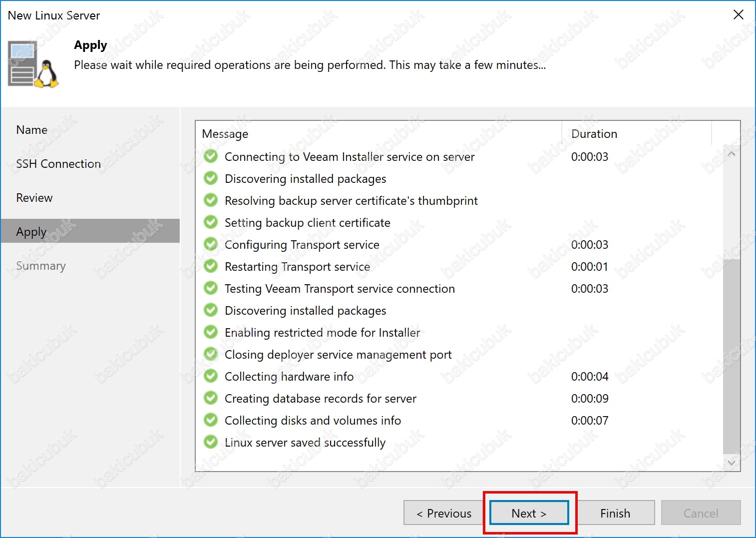The width and height of the screenshot is (756, 538).
Task: Click success icon for Collecting hardware info
Action: click(211, 376)
